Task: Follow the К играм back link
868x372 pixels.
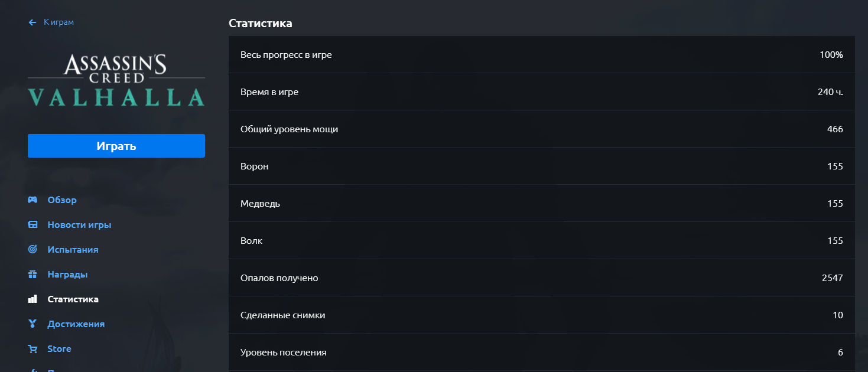Action: tap(58, 22)
